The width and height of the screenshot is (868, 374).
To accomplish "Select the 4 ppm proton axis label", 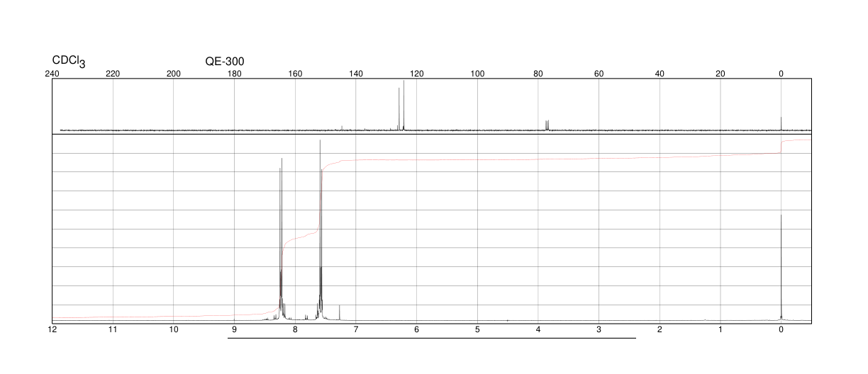I will 538,330.
